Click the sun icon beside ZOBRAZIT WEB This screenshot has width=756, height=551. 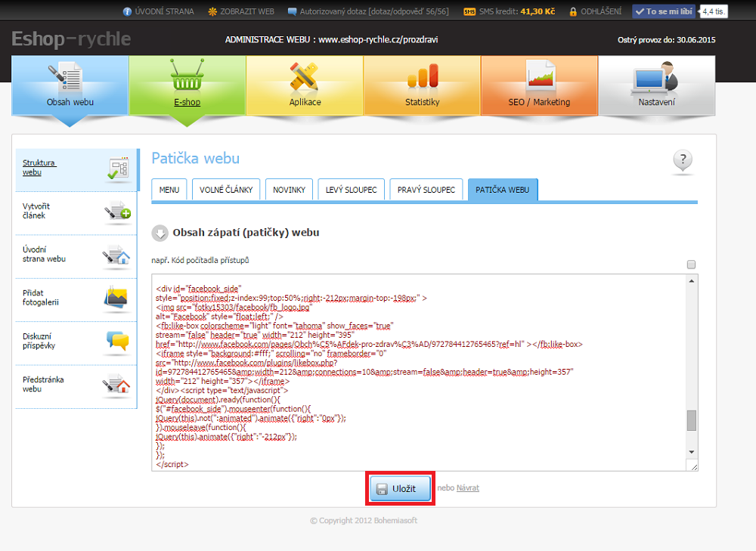click(212, 11)
